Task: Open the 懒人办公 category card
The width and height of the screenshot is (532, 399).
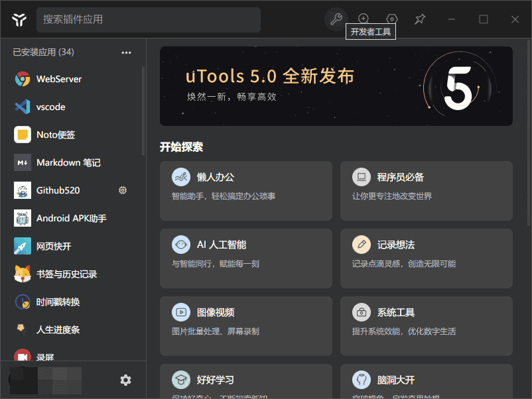Action: [246, 191]
